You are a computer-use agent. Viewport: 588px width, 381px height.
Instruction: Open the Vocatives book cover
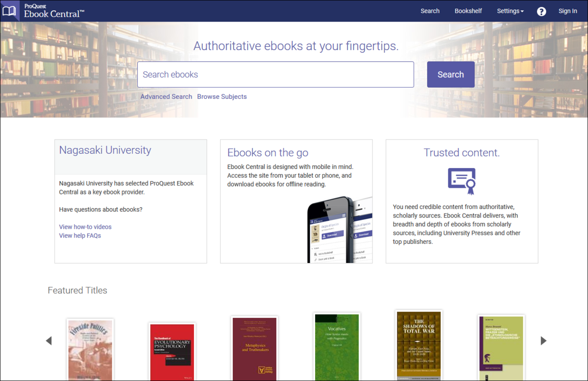point(337,347)
